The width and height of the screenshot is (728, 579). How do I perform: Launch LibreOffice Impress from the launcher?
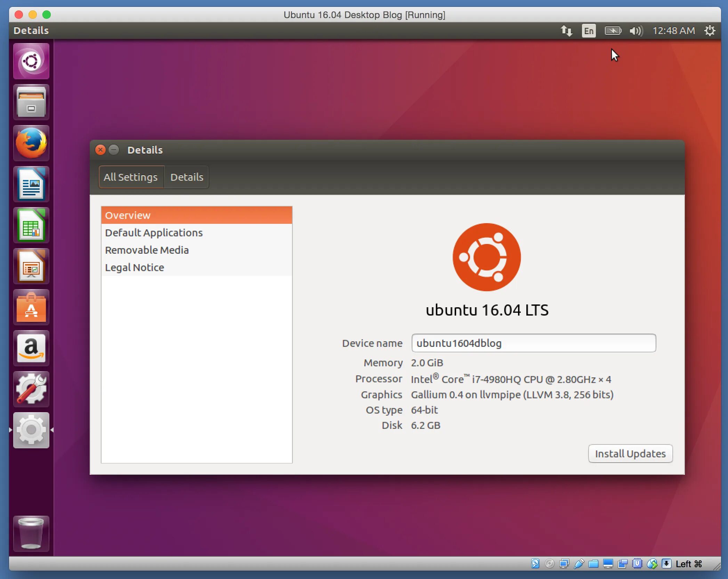(x=31, y=266)
